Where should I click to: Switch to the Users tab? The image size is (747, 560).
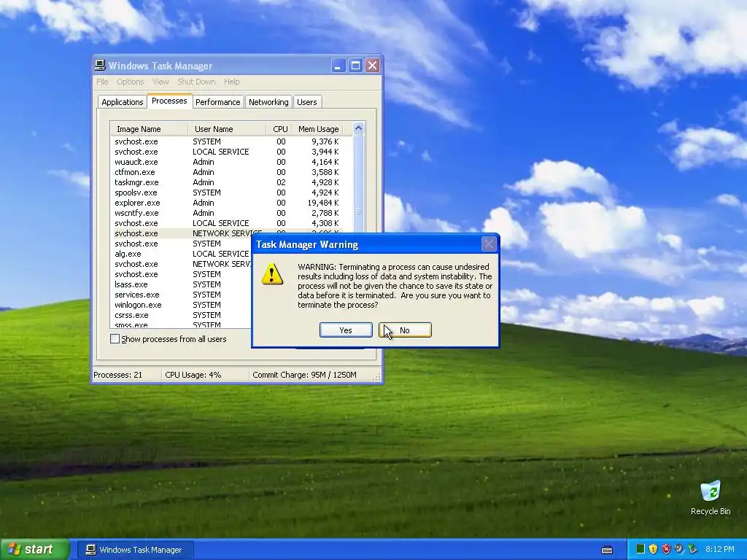(307, 102)
